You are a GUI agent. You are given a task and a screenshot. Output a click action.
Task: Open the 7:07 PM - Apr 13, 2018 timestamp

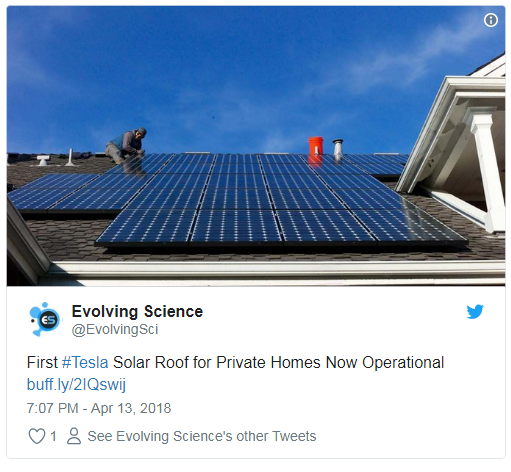pyautogui.click(x=99, y=408)
